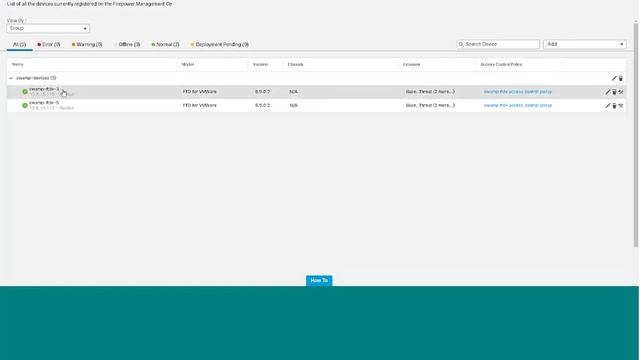Screen dimensions: 640x360
Task: Edit device swamp-ftdv-5 with pencil icon
Action: 608,106
